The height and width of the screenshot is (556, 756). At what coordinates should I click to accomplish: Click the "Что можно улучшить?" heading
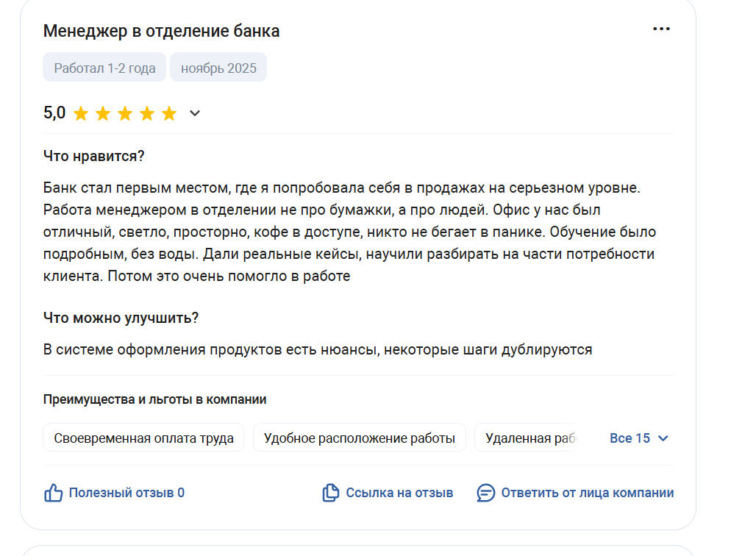tap(121, 318)
